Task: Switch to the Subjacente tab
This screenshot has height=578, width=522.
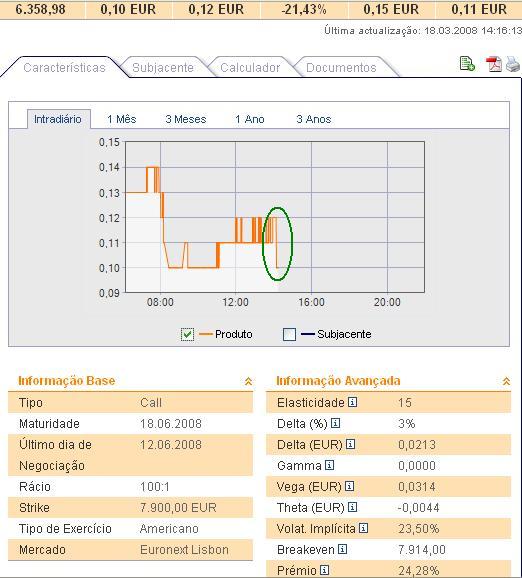Action: tap(163, 67)
